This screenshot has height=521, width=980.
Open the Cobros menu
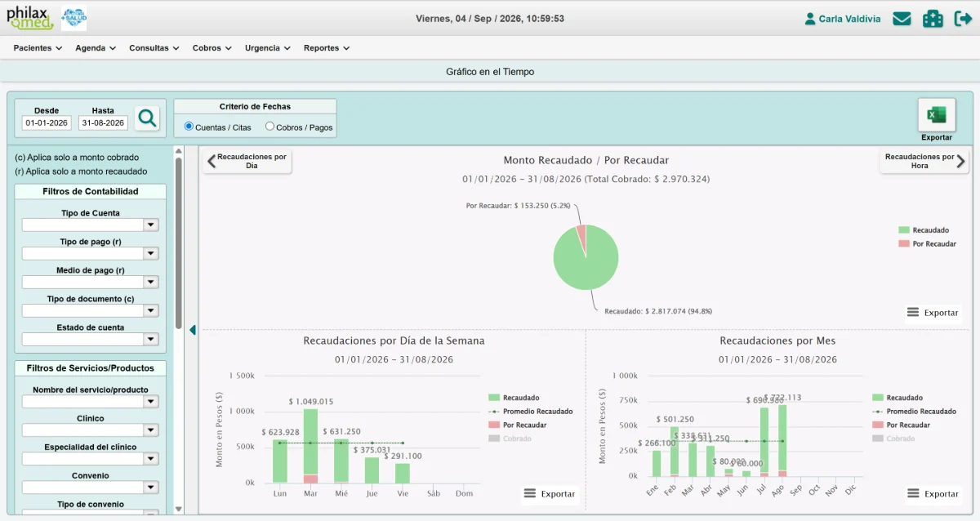tap(212, 48)
